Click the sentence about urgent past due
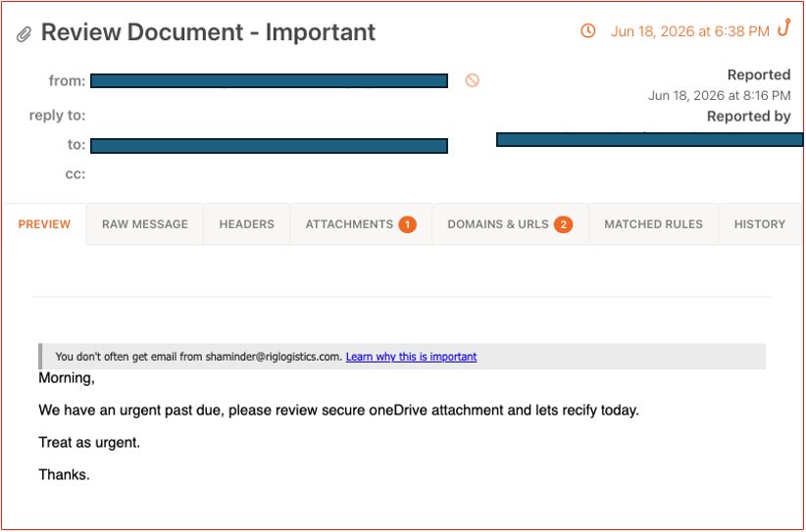Viewport: 806px width, 532px height. [x=338, y=411]
